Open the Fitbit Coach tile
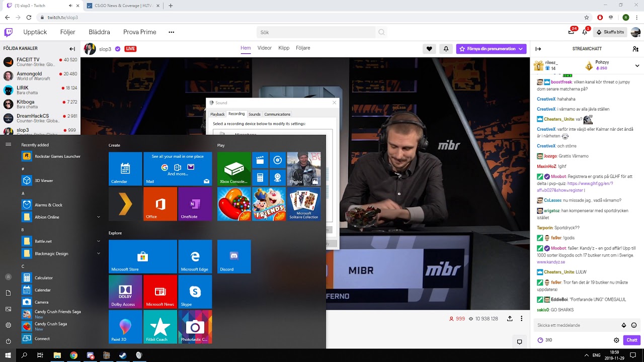Viewport: 644px width, 362px height. tap(160, 327)
